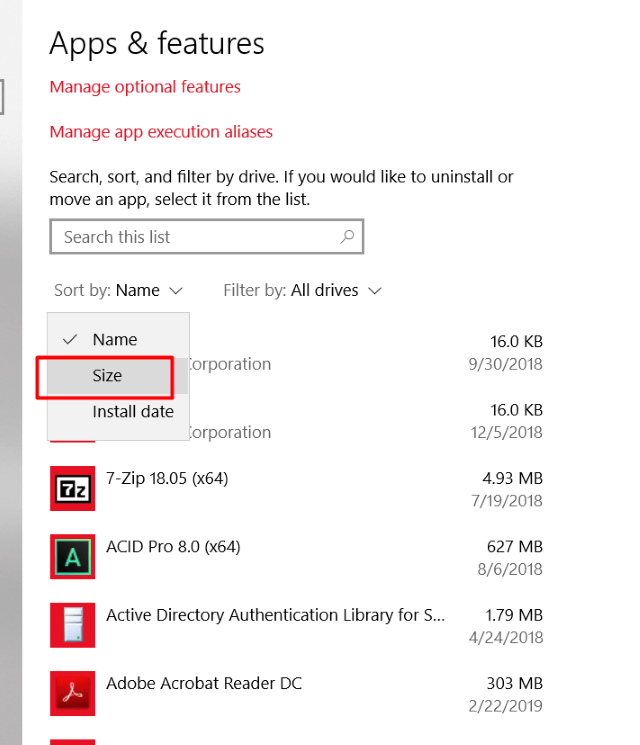Click the 9/30/2018 install date
Viewport: 640px width, 745px height.
coord(506,364)
